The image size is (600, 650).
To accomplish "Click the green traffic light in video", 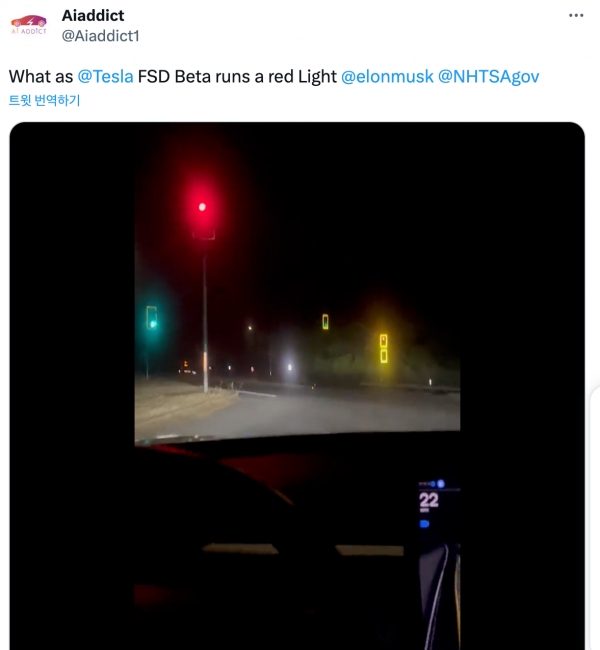I will pos(152,320).
